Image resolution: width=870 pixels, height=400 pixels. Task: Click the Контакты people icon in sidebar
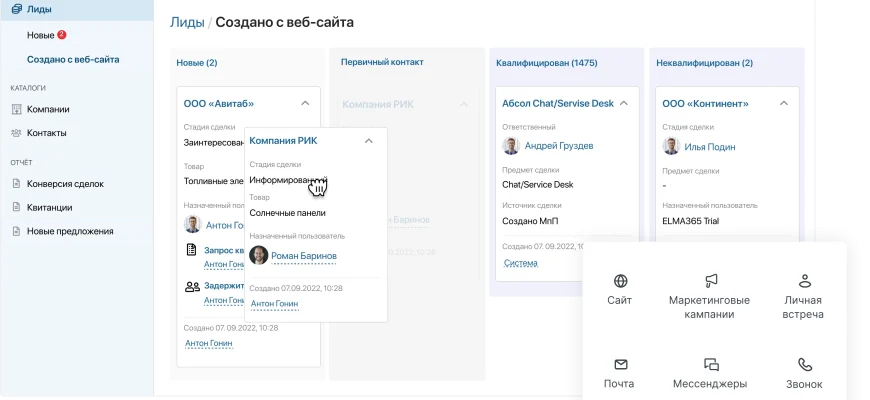pos(16,133)
